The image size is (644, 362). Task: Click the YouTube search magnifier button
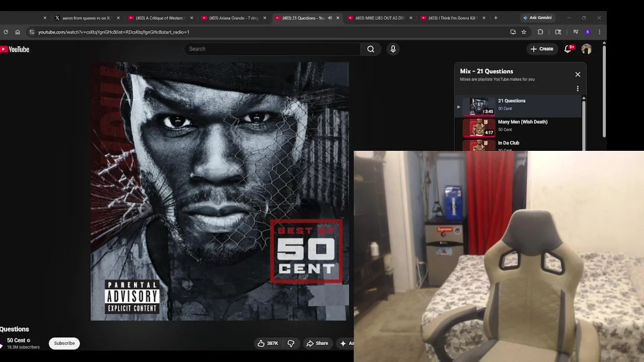(x=371, y=49)
